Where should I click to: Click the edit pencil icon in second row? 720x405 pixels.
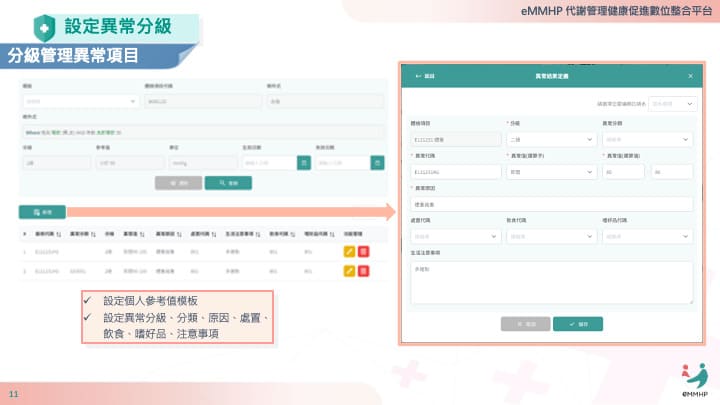click(349, 271)
